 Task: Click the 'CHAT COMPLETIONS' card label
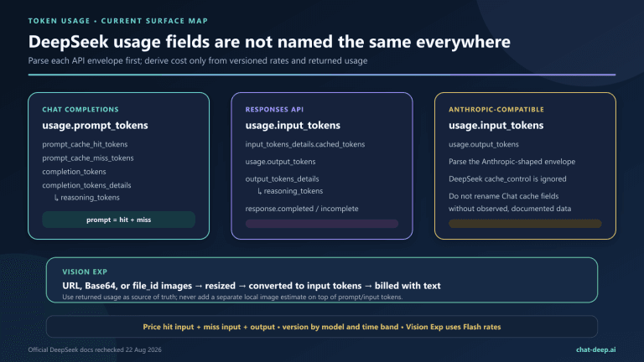(x=80, y=110)
